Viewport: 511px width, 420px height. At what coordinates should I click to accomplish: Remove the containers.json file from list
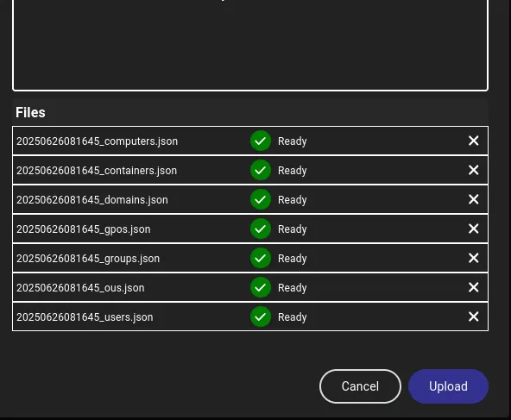(x=473, y=170)
